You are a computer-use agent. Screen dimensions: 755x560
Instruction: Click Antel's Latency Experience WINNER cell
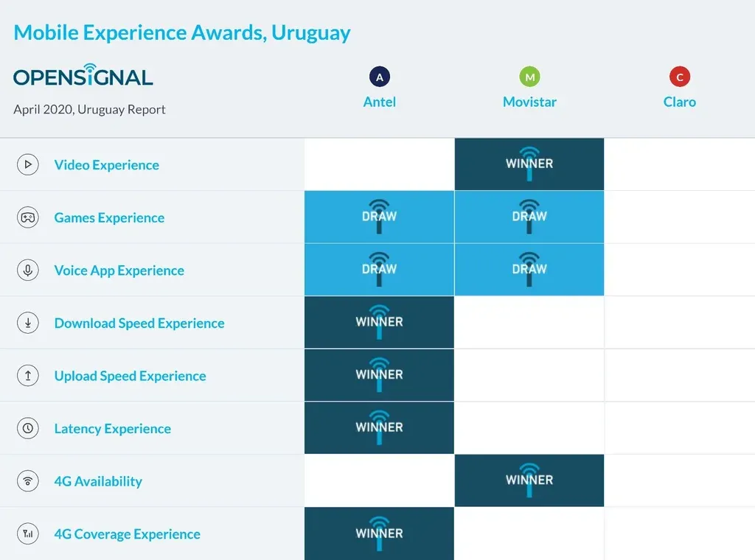click(379, 428)
